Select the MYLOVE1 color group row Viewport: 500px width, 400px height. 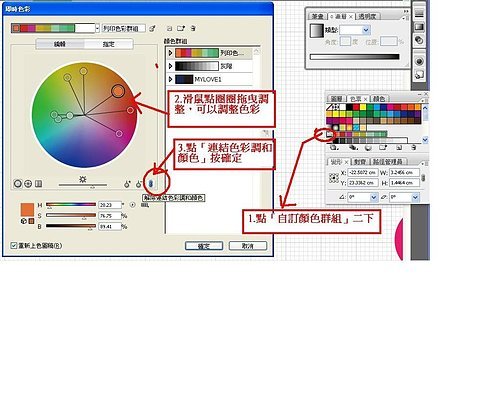(209, 79)
